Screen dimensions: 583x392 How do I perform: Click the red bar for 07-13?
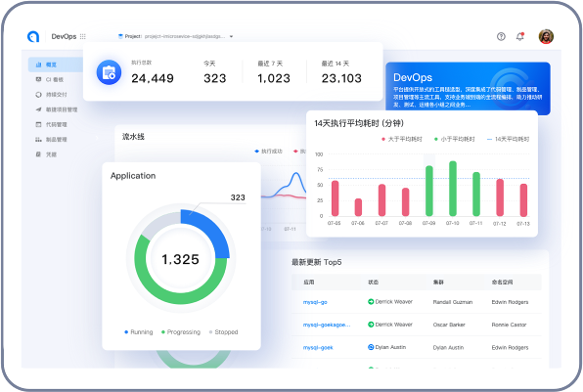(x=523, y=199)
